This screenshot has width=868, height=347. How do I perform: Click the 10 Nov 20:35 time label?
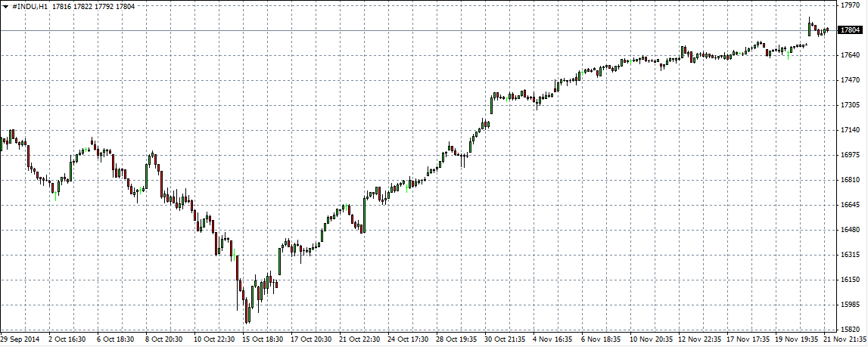coord(651,340)
